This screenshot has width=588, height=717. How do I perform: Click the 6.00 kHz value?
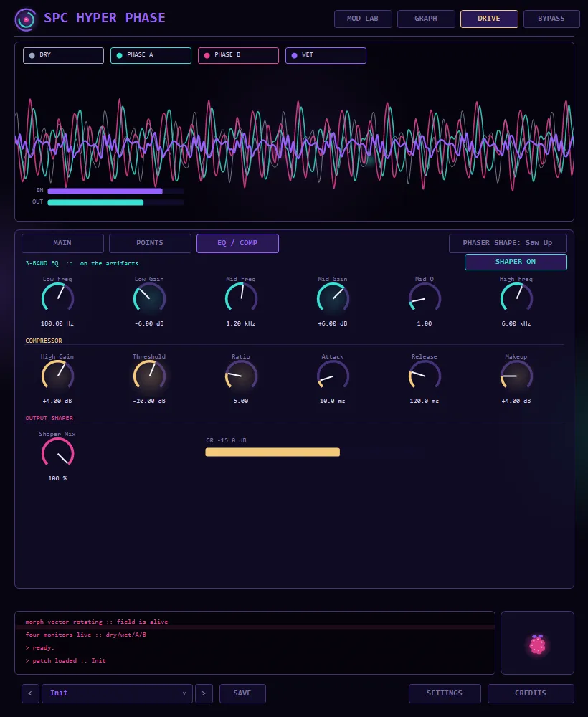click(516, 324)
